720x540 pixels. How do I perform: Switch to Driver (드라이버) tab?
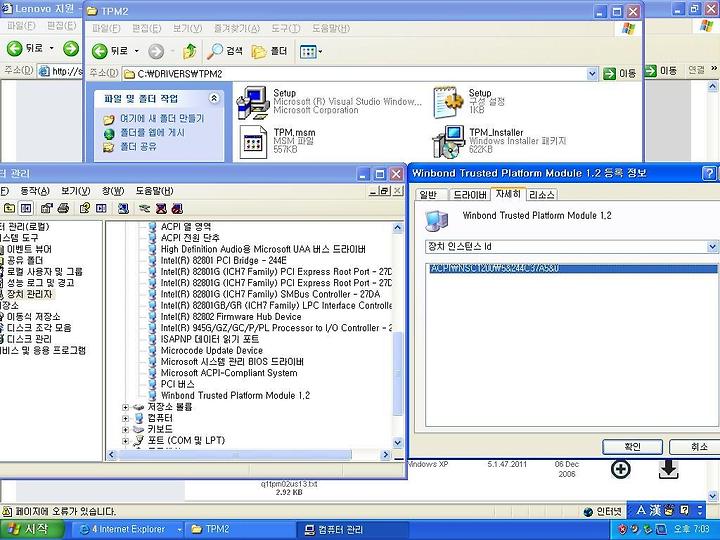pos(470,195)
